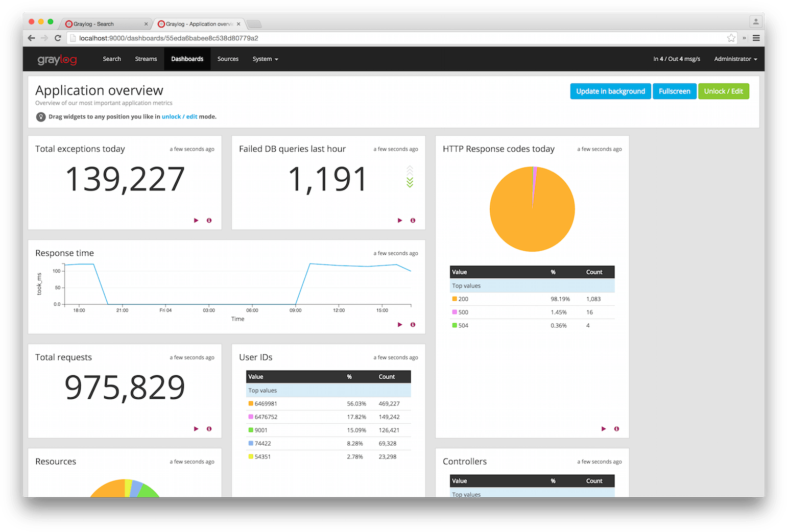Show info for HTTP Response codes widget
Image resolution: width=787 pixels, height=532 pixels.
tap(616, 429)
